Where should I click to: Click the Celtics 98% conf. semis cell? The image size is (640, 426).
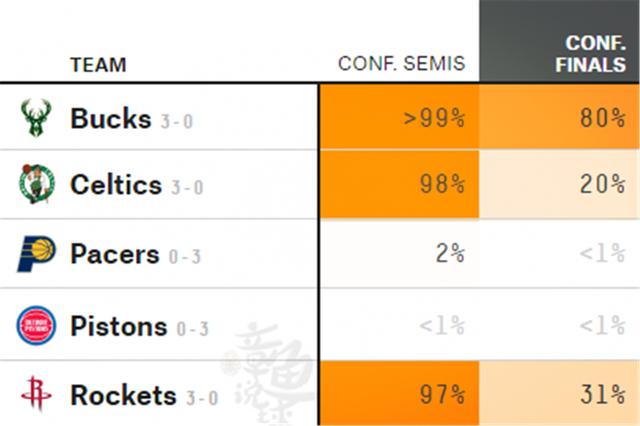coord(399,184)
